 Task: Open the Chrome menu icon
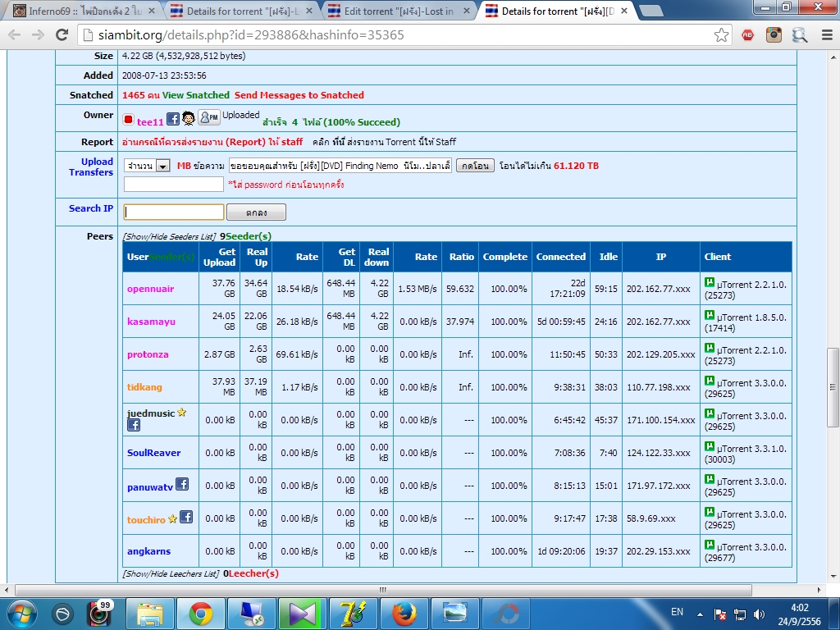[x=827, y=35]
